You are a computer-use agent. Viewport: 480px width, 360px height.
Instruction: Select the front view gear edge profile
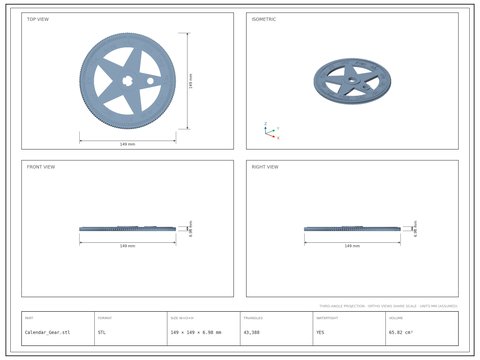pyautogui.click(x=127, y=228)
